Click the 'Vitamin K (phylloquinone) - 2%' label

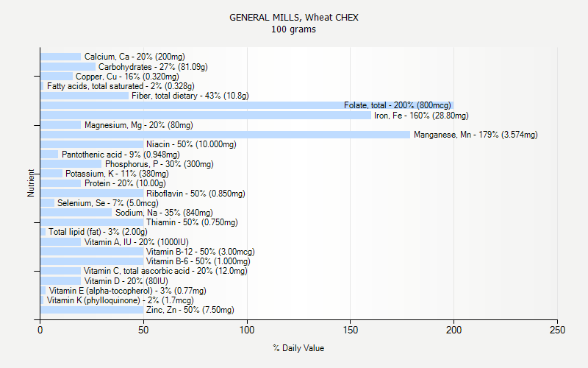121,300
